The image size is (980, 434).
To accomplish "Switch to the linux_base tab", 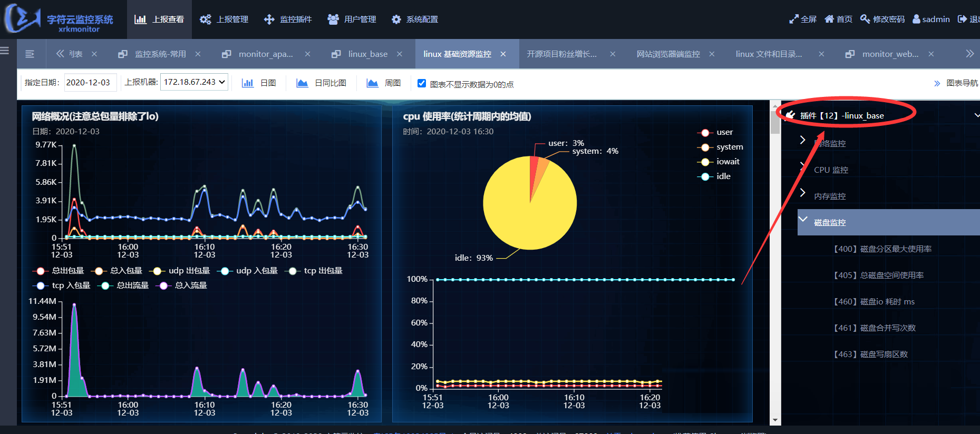I will pyautogui.click(x=367, y=54).
